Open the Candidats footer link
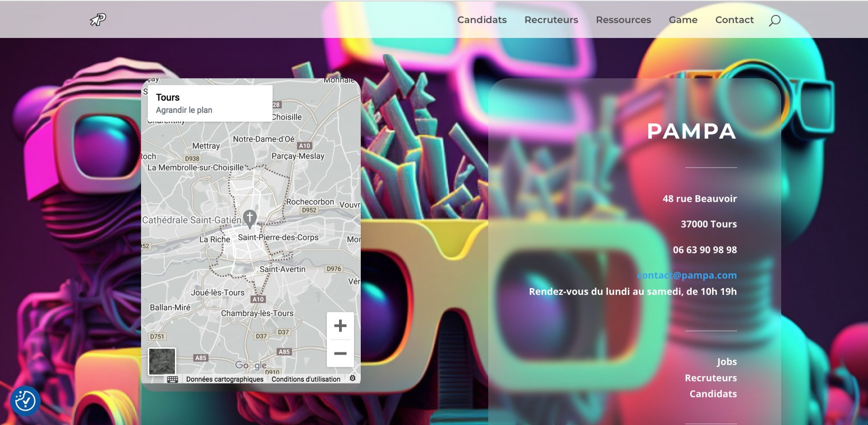Screen dimensions: 868x425 (713, 394)
